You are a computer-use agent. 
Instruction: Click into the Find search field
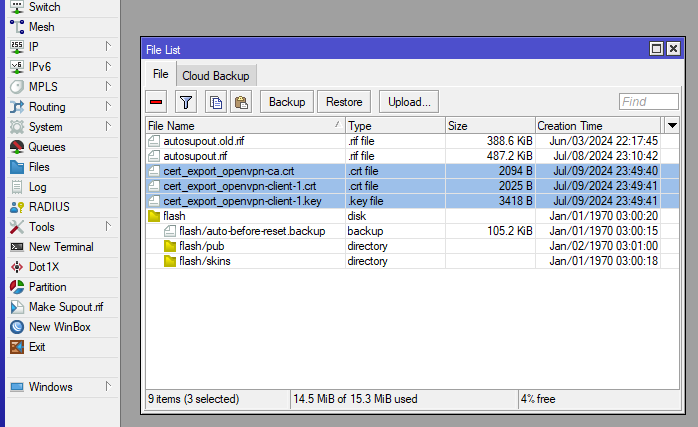[648, 102]
